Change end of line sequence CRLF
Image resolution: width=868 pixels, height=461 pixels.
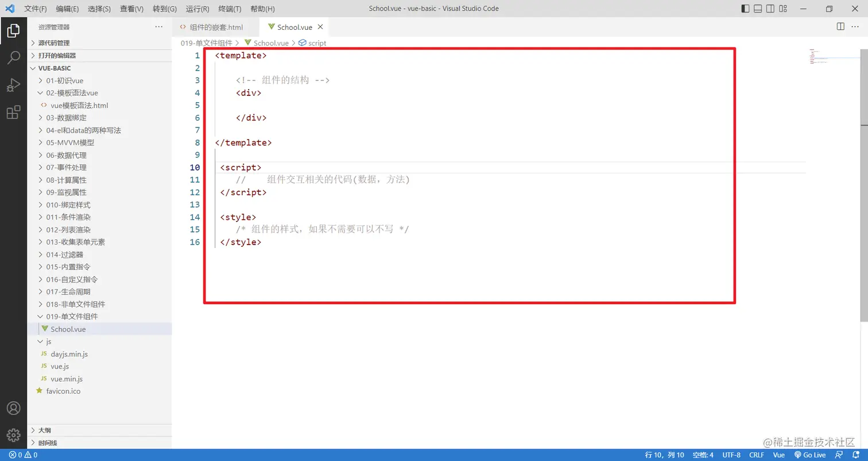point(757,455)
